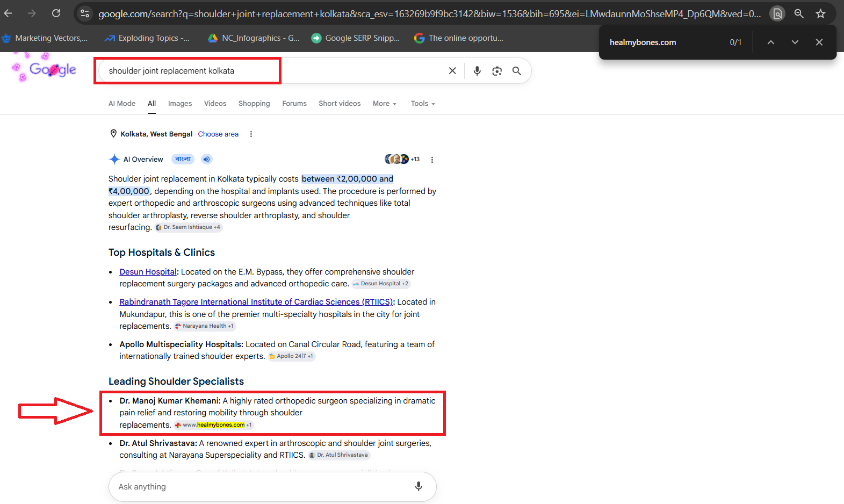Close the find bar
Image resolution: width=844 pixels, height=504 pixels.
[x=819, y=42]
